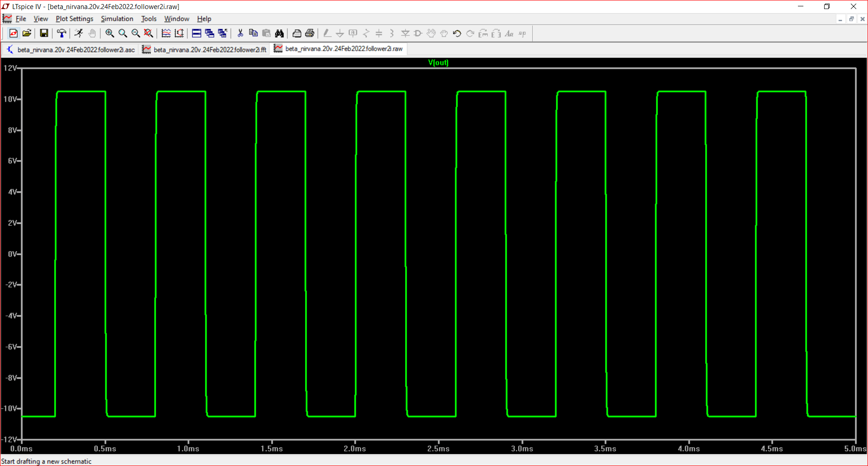Screen dimensions: 868x466
Task: Open a file with the folder icon
Action: pos(27,33)
